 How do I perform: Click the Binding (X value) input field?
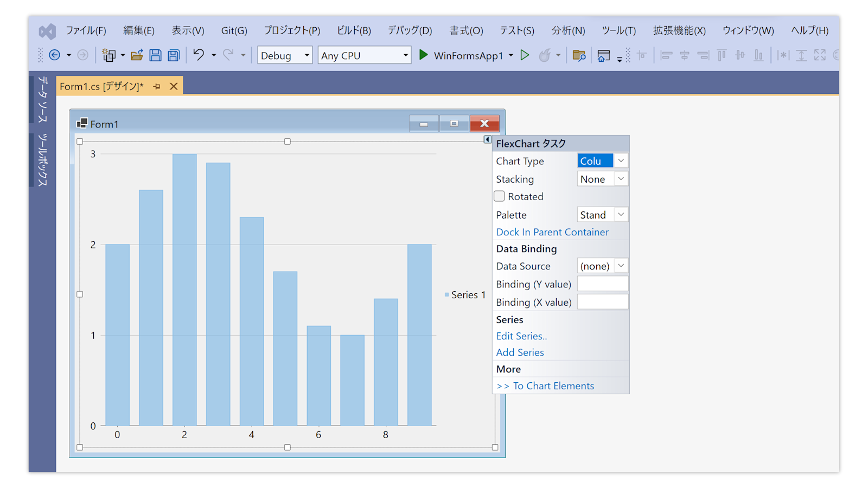pos(603,302)
